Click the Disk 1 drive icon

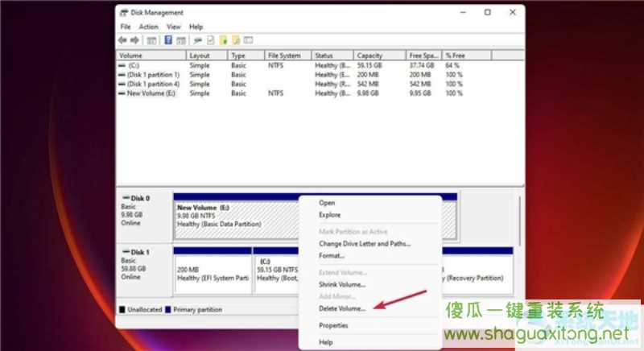tap(126, 252)
